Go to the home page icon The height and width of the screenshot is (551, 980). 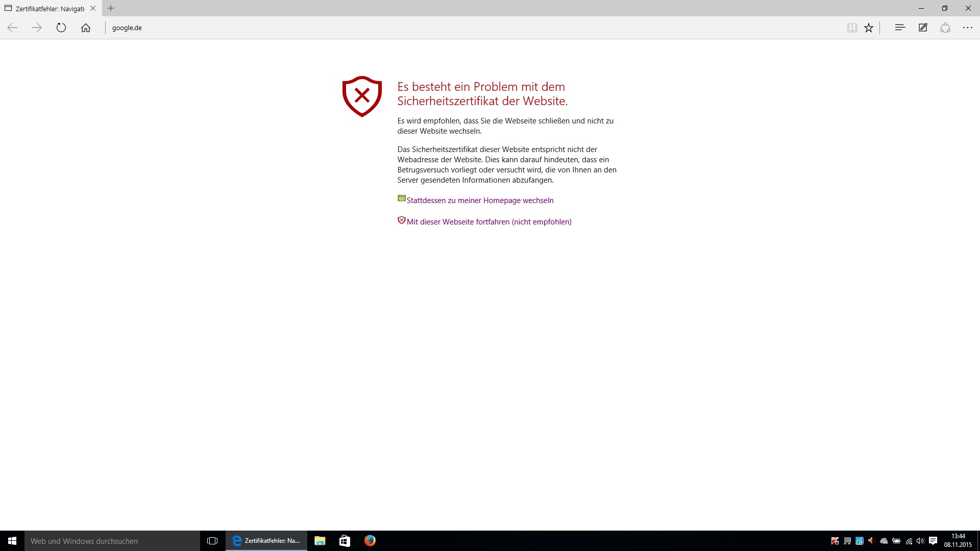86,28
